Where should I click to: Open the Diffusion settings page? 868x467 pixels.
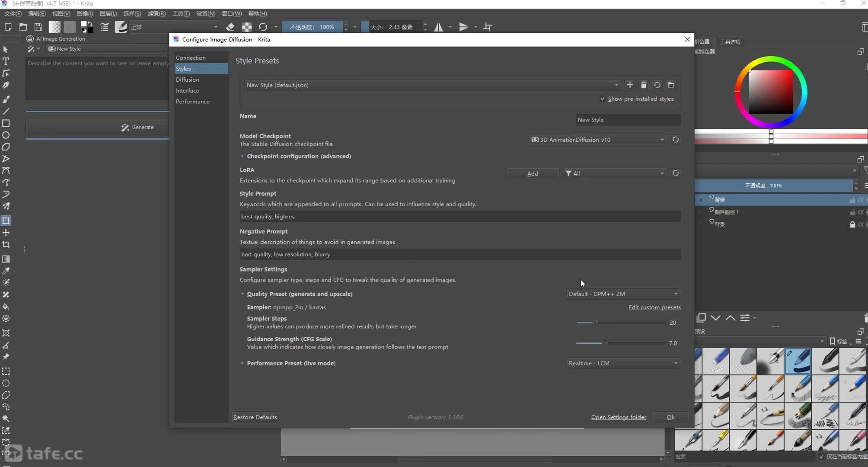click(x=201, y=80)
